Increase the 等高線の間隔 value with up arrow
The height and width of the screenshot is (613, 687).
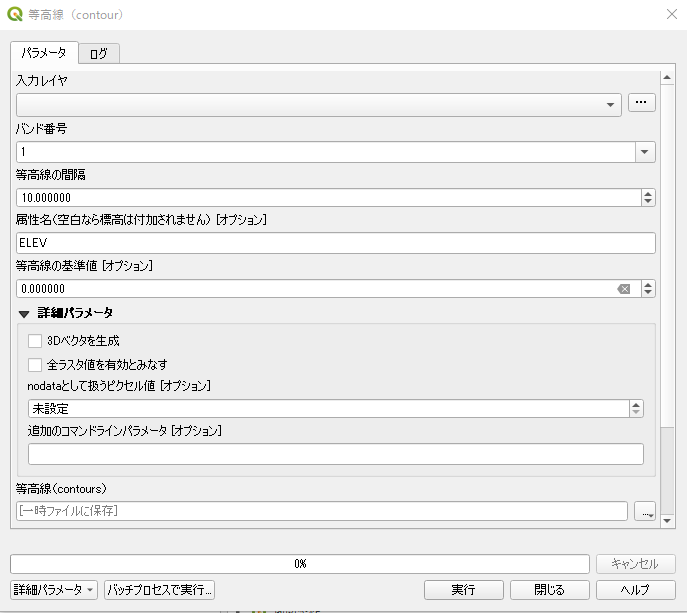coord(647,193)
